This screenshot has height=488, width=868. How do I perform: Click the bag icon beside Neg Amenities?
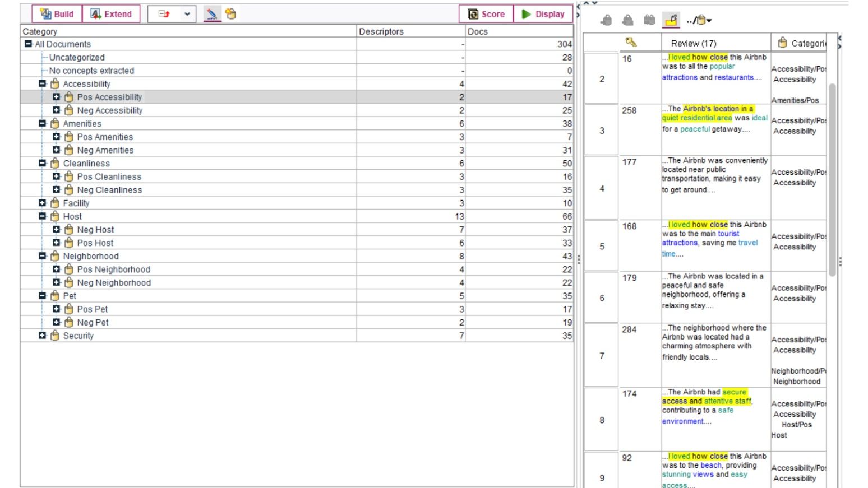[x=69, y=150]
